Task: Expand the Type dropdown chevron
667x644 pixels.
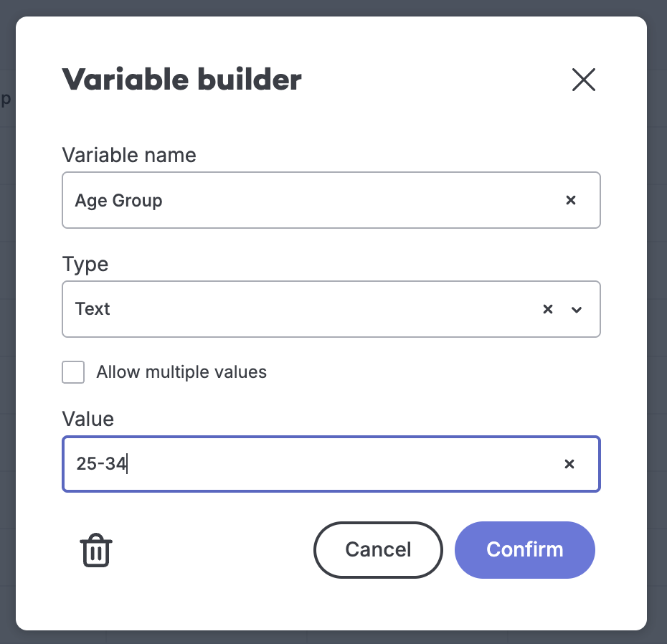Action: pos(576,310)
